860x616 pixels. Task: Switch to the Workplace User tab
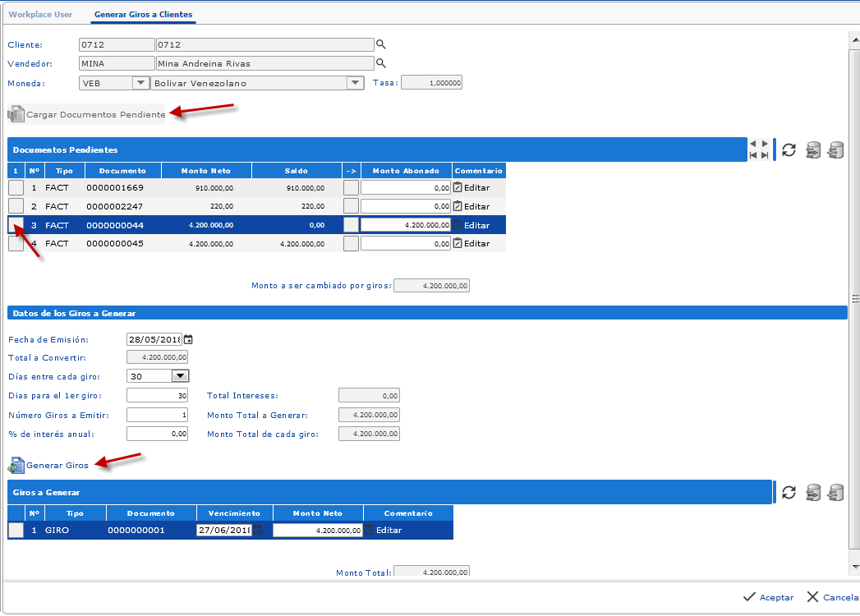pos(40,15)
